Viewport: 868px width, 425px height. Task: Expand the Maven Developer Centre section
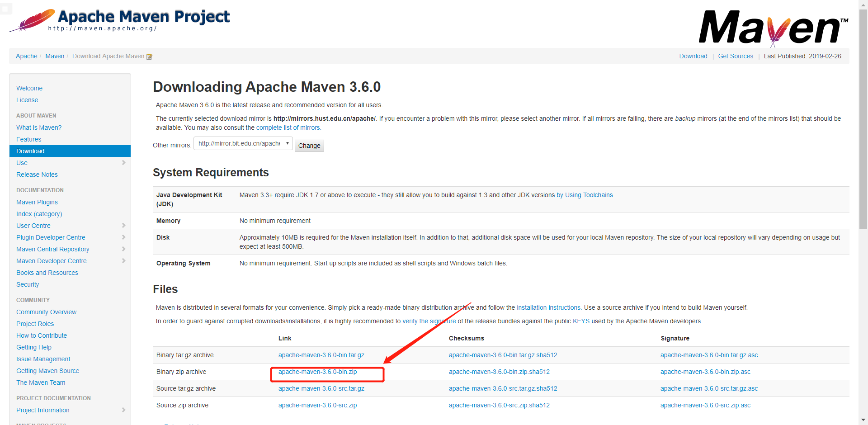pyautogui.click(x=123, y=261)
